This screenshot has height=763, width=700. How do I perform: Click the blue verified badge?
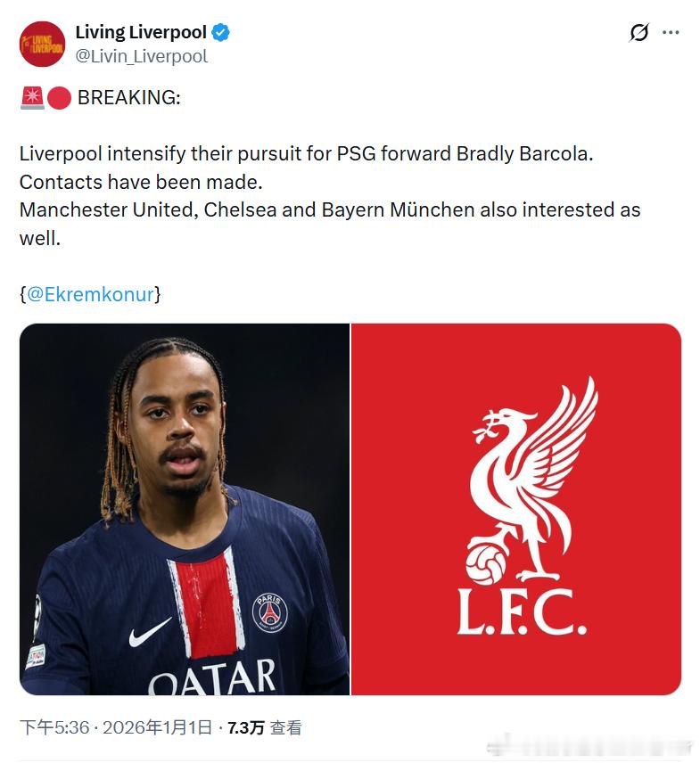tap(221, 33)
